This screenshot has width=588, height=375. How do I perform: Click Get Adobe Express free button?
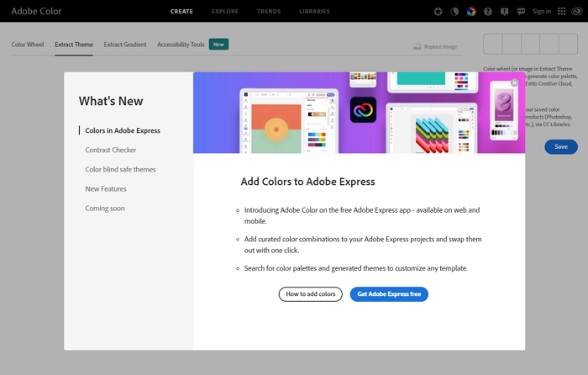coord(389,294)
